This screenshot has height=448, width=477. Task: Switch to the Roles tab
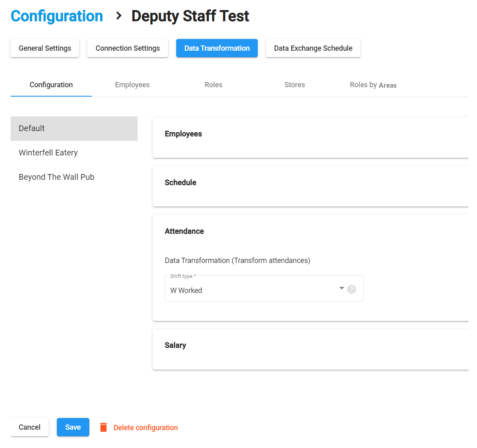(x=214, y=85)
